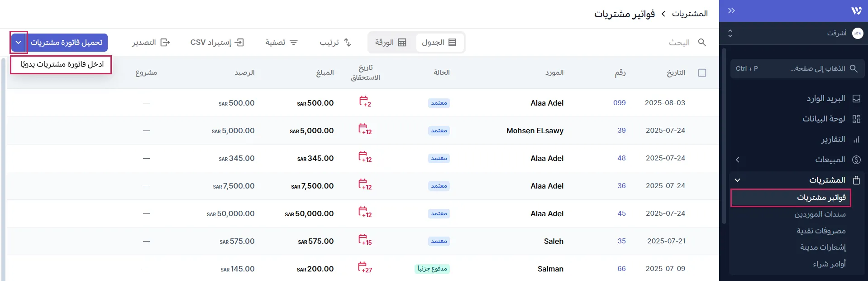This screenshot has width=868, height=281.
Task: Expand the Sales (المبيعات) sidebar section
Action: (x=738, y=160)
